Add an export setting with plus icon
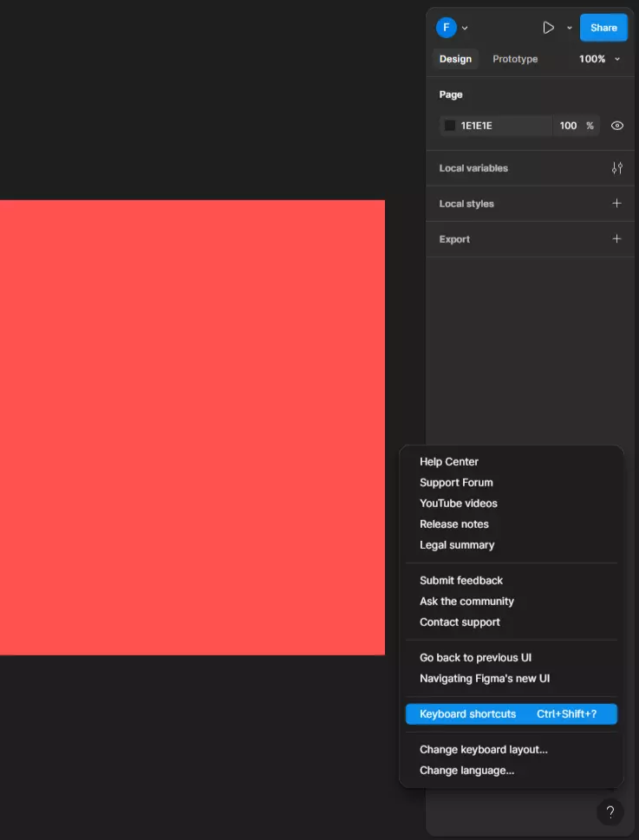The image size is (639, 840). [x=616, y=239]
